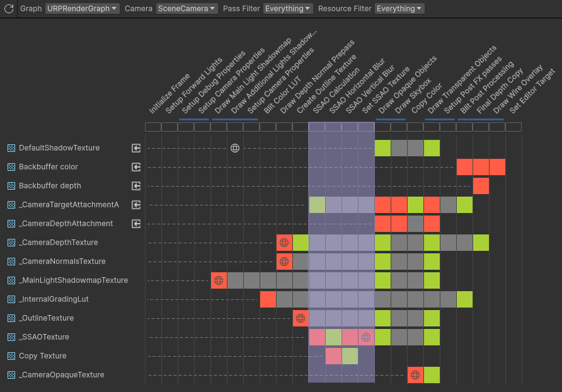Open the Resource Filter dropdown
Image resolution: width=562 pixels, height=392 pixels.
pyautogui.click(x=399, y=8)
